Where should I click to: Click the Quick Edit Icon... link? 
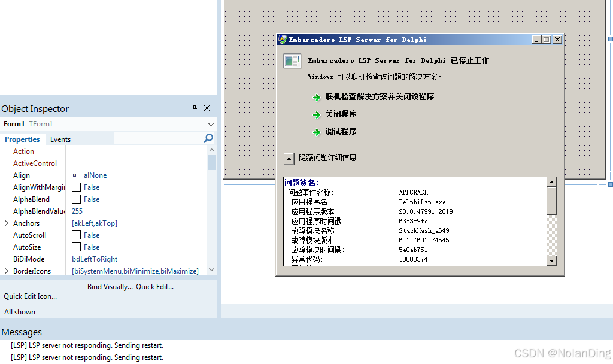(x=30, y=296)
